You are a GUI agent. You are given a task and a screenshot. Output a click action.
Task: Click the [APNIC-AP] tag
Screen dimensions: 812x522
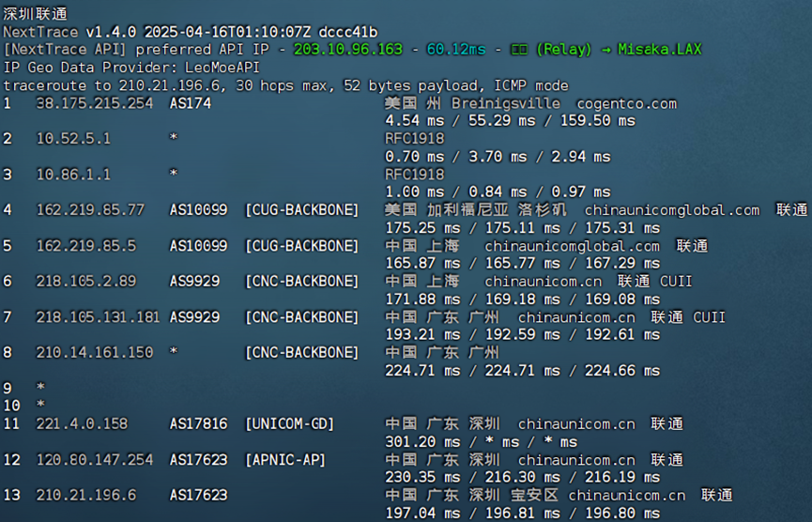coord(285,460)
